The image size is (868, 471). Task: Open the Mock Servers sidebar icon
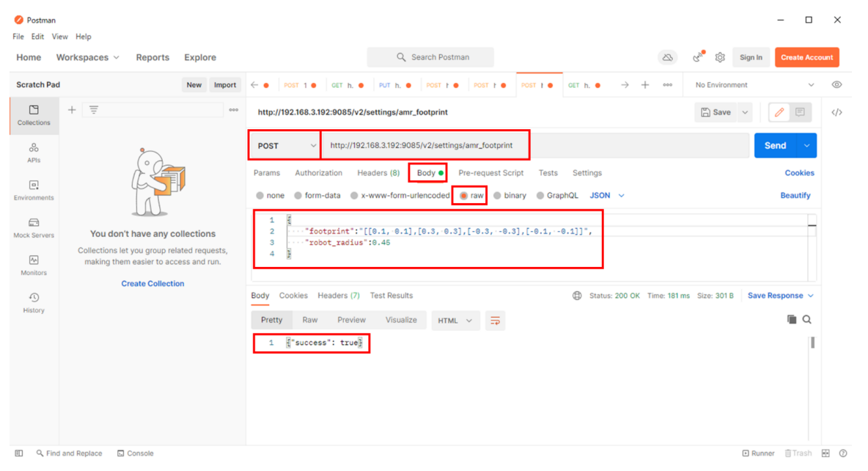[34, 227]
